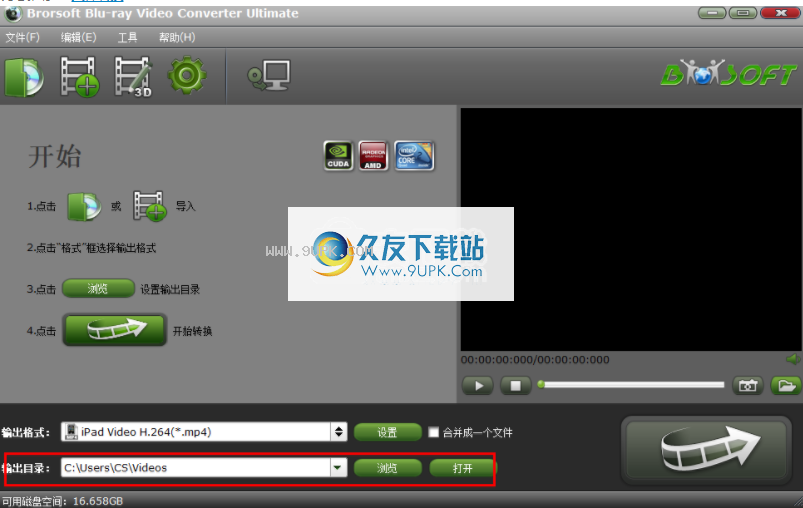Image resolution: width=803 pixels, height=508 pixels.
Task: Click the convert arrow button in step 4
Action: [x=115, y=330]
